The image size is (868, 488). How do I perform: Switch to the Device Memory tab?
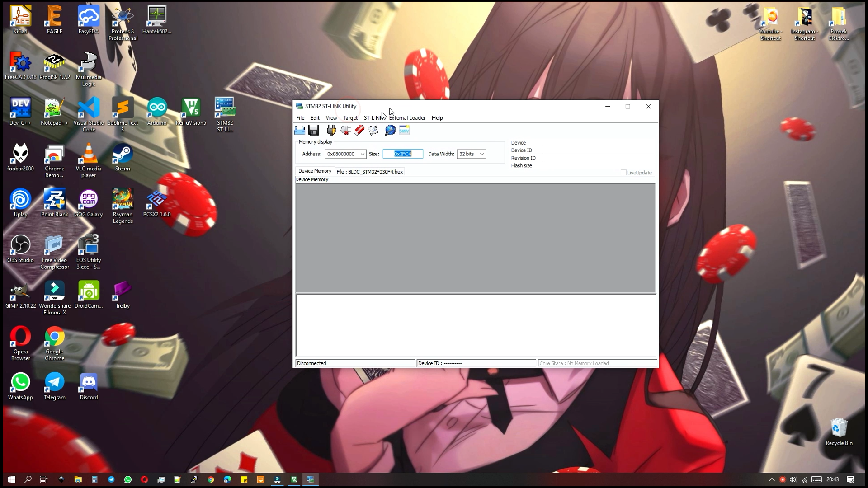click(x=315, y=171)
